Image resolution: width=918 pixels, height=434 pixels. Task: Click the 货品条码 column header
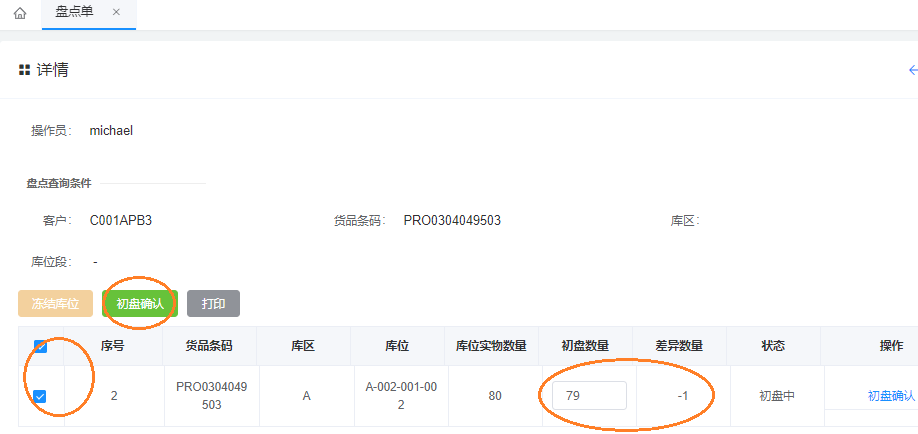pyautogui.click(x=209, y=346)
